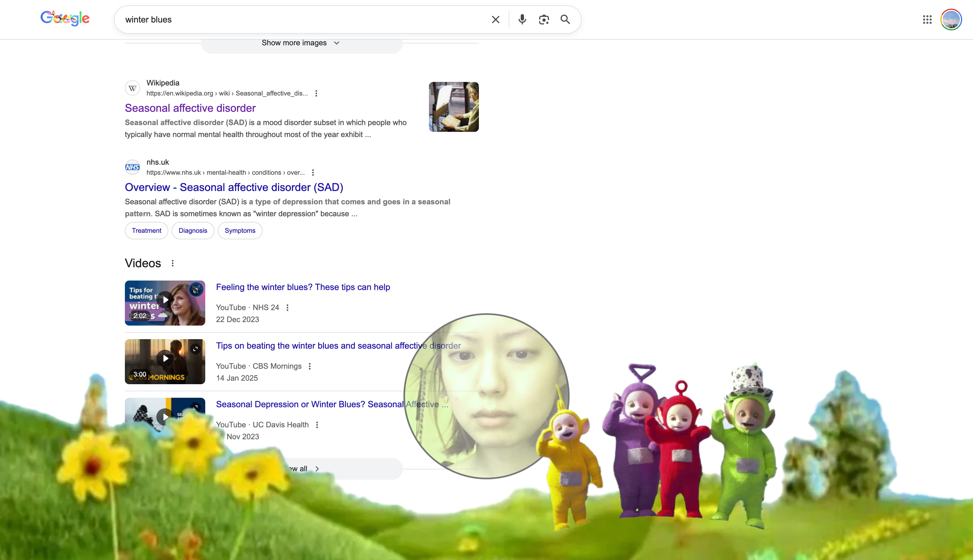Start voice search with microphone icon
The width and height of the screenshot is (973, 560).
tap(522, 20)
